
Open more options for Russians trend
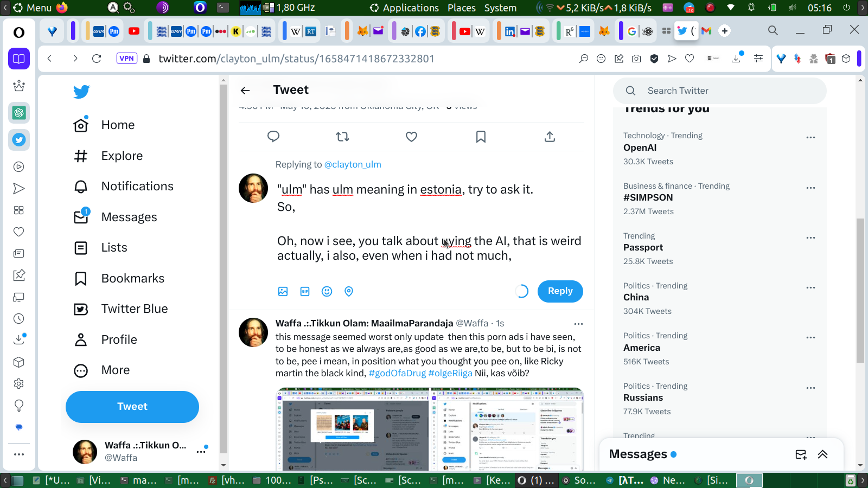tap(810, 388)
